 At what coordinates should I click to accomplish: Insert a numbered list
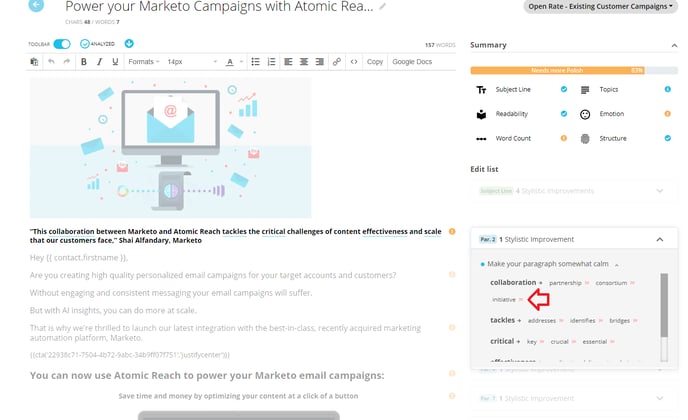(272, 62)
